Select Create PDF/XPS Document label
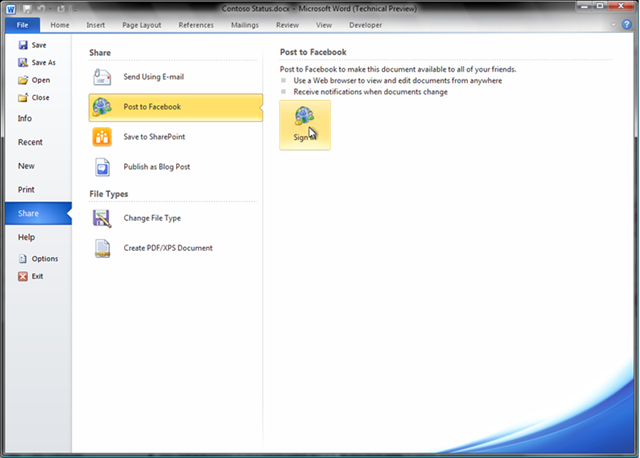This screenshot has height=458, width=640. click(x=168, y=248)
